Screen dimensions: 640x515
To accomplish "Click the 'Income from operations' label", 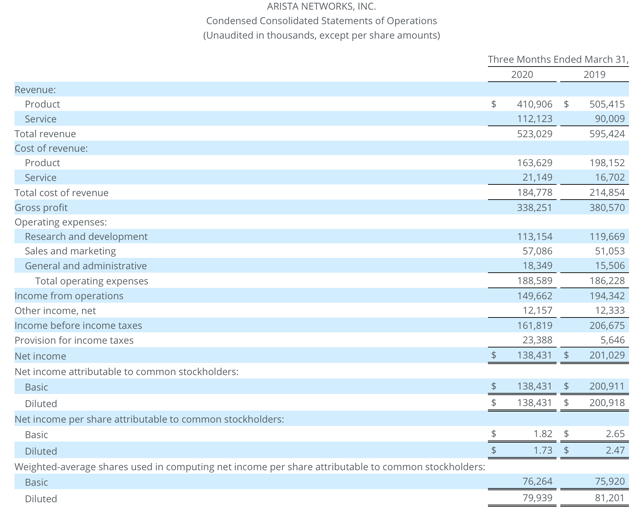I will click(69, 296).
